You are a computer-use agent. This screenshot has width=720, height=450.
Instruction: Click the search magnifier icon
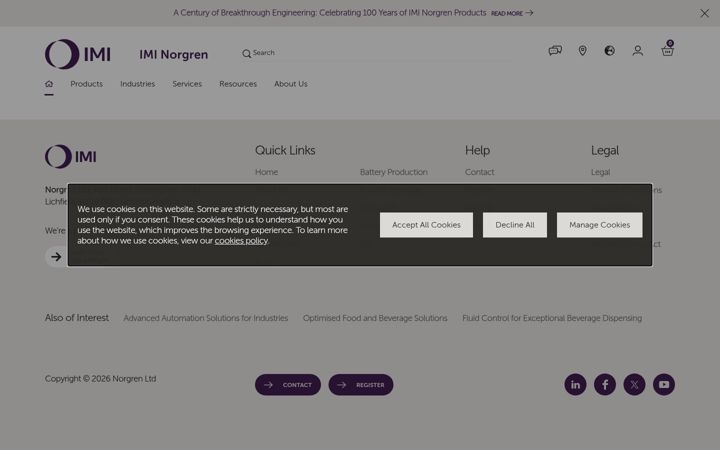(x=247, y=53)
